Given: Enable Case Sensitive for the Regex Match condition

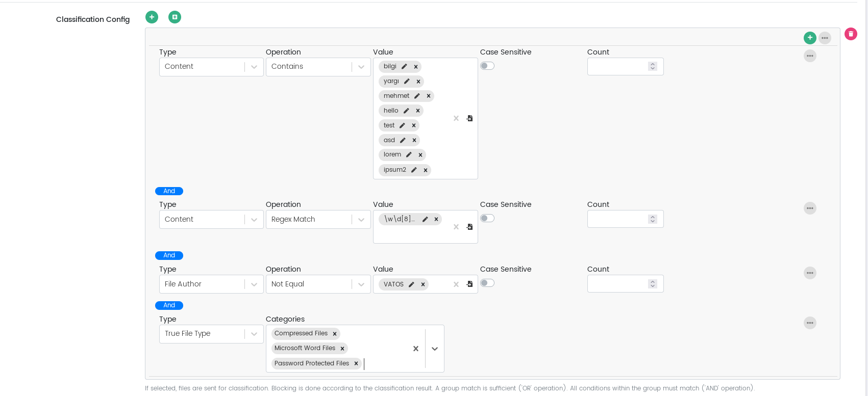Looking at the screenshot, I should tap(487, 218).
